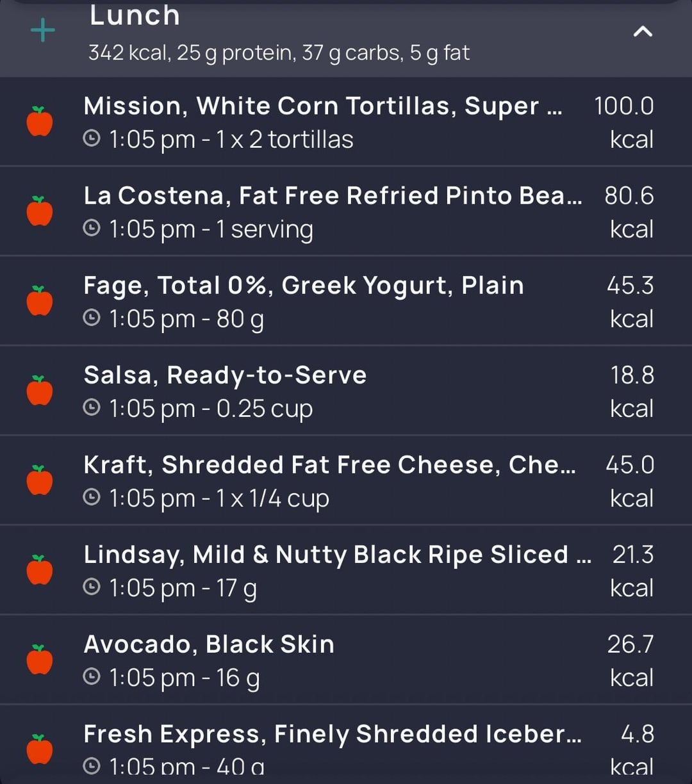This screenshot has height=784, width=692.
Task: Click 1:05 pm clock icon on tortillas entry
Action: coord(92,138)
